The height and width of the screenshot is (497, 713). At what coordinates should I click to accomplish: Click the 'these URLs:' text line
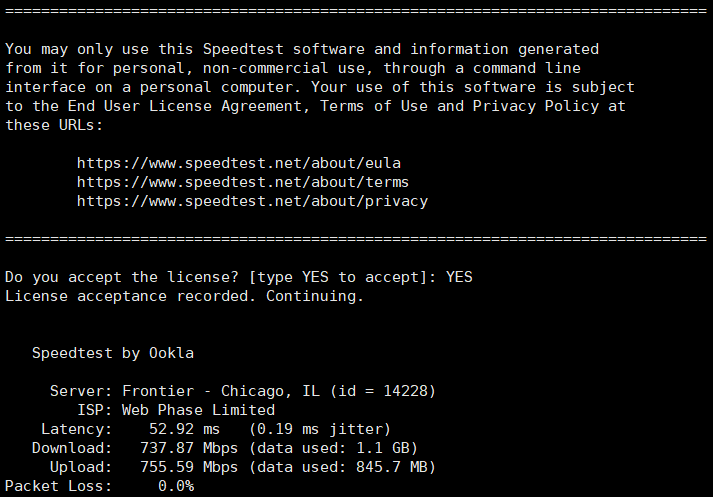pos(54,126)
